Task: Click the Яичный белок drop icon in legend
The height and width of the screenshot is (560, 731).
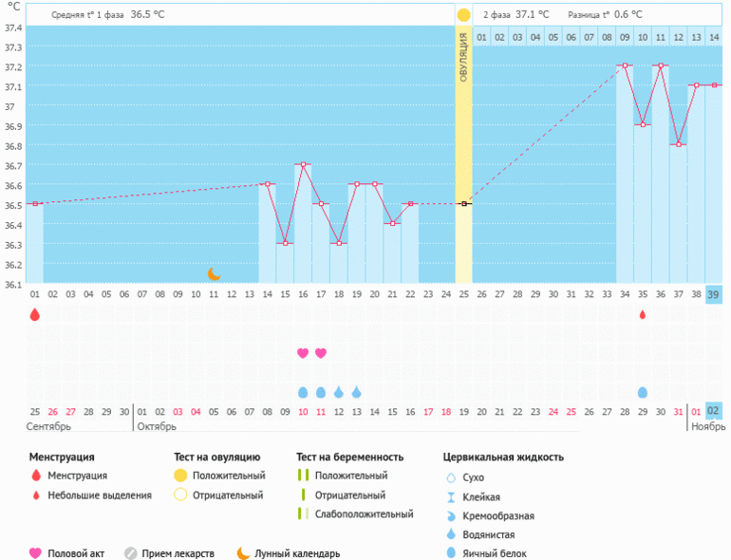Action: (451, 553)
